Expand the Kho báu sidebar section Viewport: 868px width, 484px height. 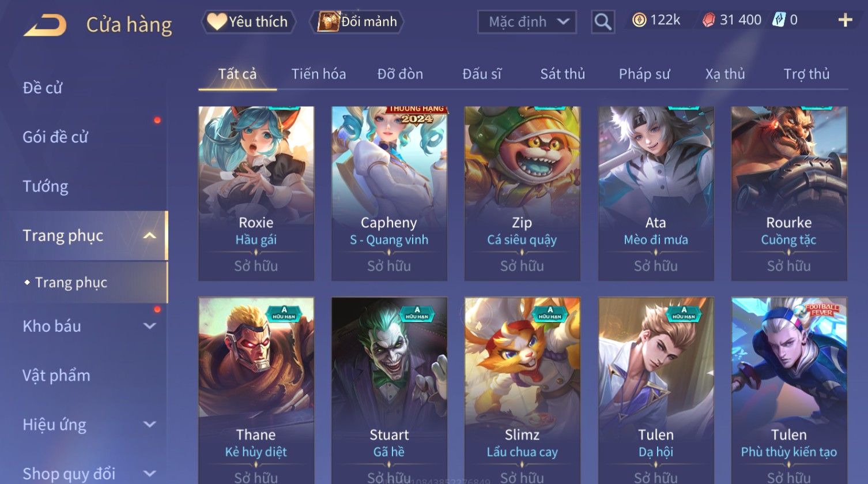[149, 326]
